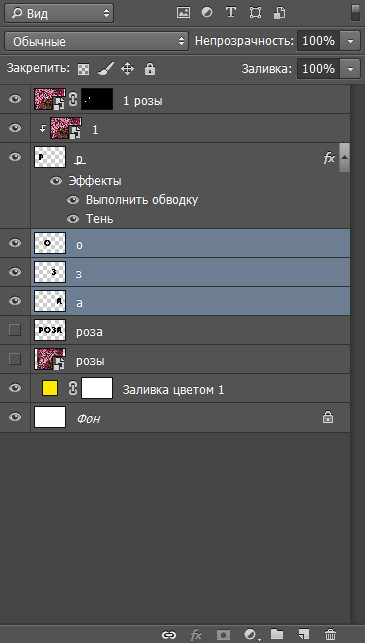The image size is (365, 643).
Task: Click link icon on 'Заливка цветом 1'
Action: tap(73, 388)
